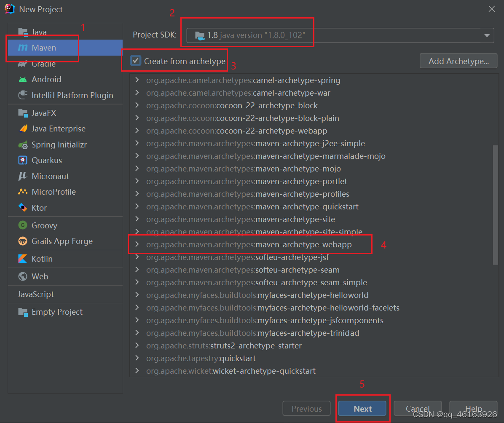This screenshot has height=423, width=504.
Task: Click the Ktor icon
Action: point(23,208)
